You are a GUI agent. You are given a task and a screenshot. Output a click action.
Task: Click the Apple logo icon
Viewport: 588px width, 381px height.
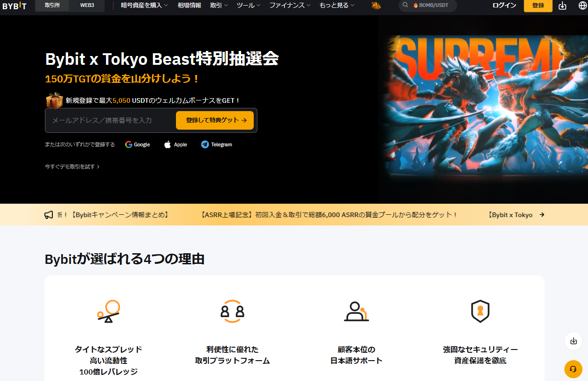coord(168,144)
